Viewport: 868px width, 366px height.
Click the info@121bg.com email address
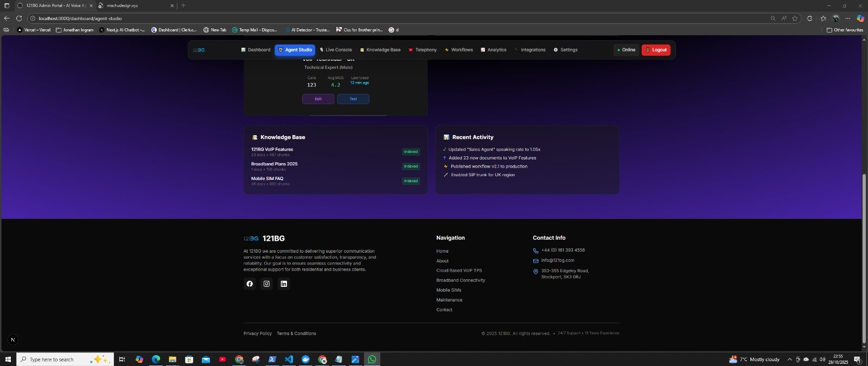(557, 260)
